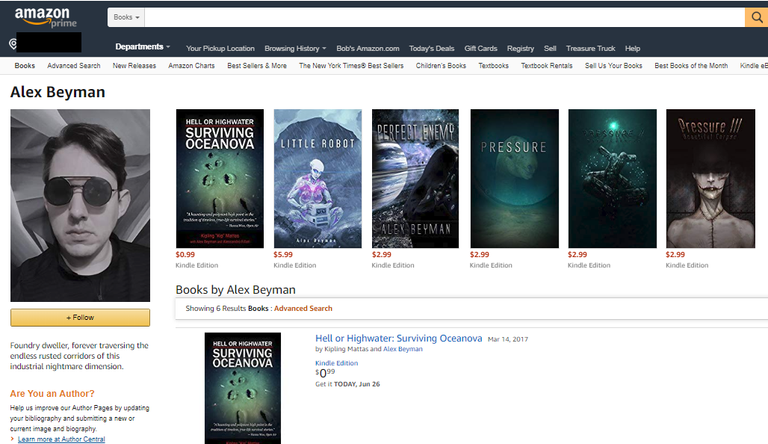Viewport: 768px width, 444px height.
Task: Click the Alex Beyman author link in the byline
Action: (403, 349)
